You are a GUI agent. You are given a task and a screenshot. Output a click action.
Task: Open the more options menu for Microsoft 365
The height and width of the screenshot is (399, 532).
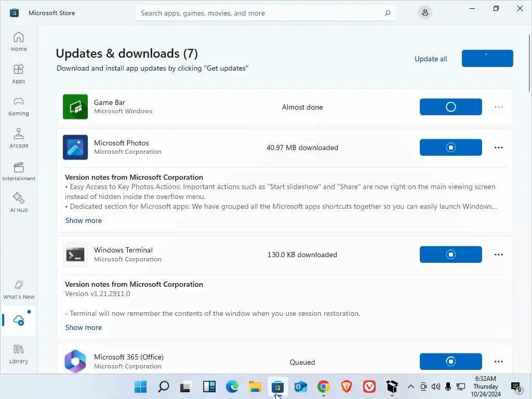pyautogui.click(x=498, y=362)
